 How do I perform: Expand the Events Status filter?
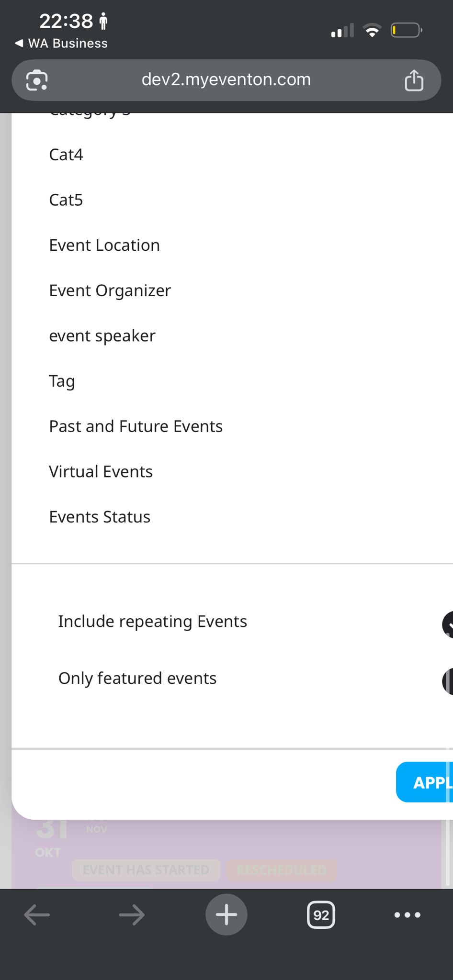pyautogui.click(x=100, y=517)
